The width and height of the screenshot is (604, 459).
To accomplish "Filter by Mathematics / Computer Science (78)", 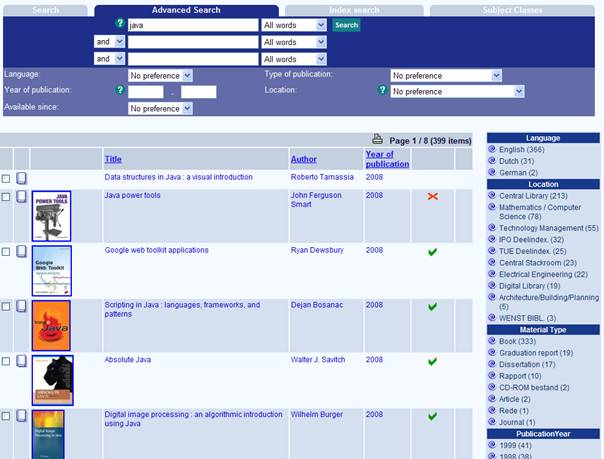I will click(x=540, y=212).
